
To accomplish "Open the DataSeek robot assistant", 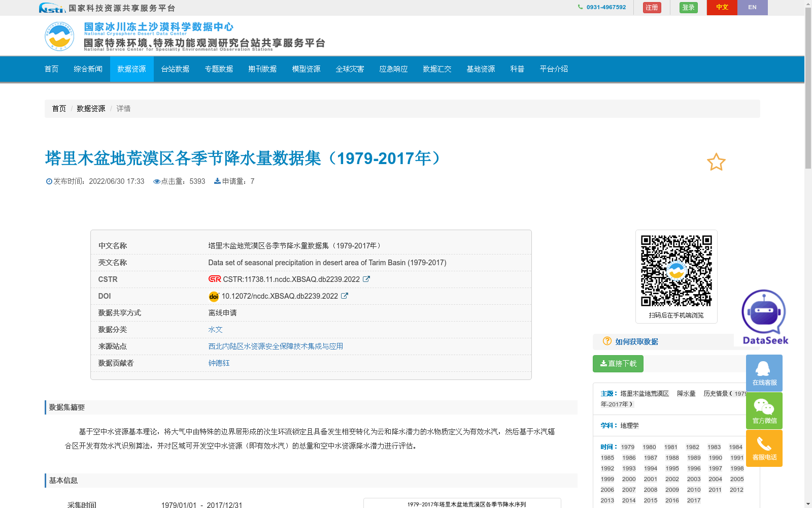I will (765, 317).
